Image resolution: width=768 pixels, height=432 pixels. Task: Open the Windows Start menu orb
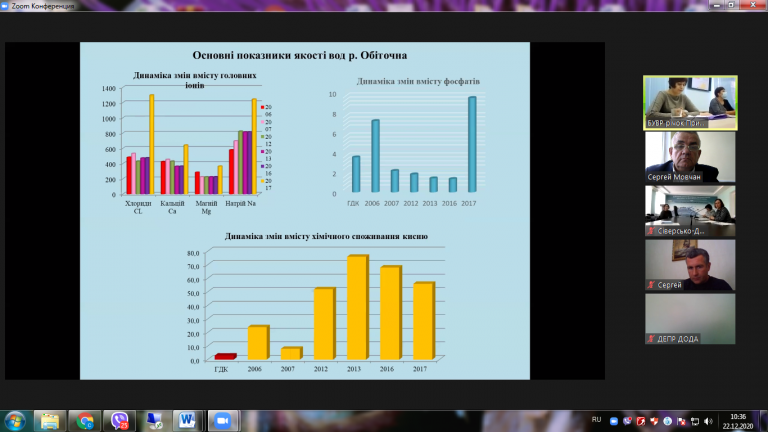15,421
